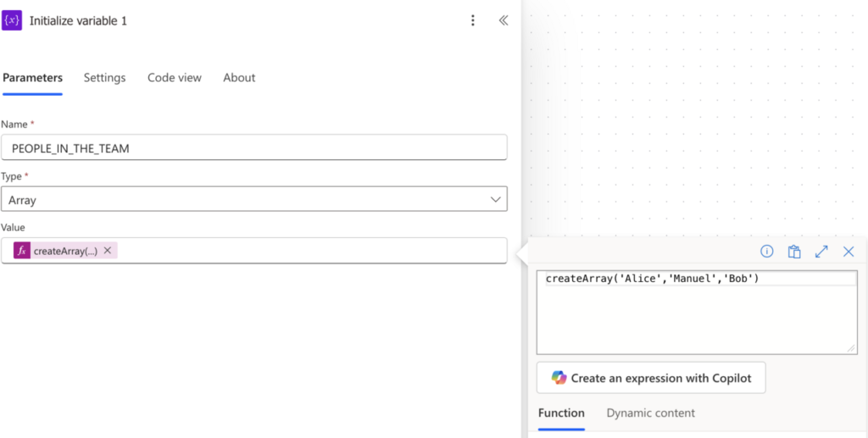Viewport: 868px width, 438px height.
Task: Switch to the Parameters tab
Action: pyautogui.click(x=32, y=78)
